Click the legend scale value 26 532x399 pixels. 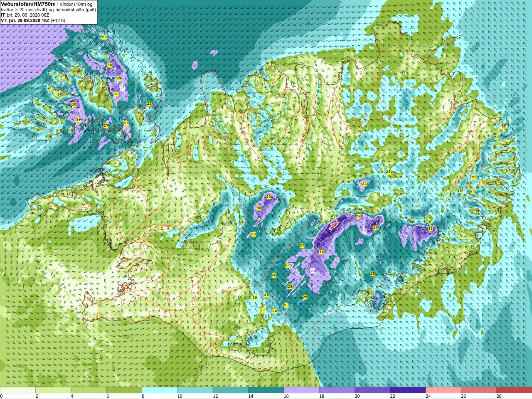click(x=464, y=396)
